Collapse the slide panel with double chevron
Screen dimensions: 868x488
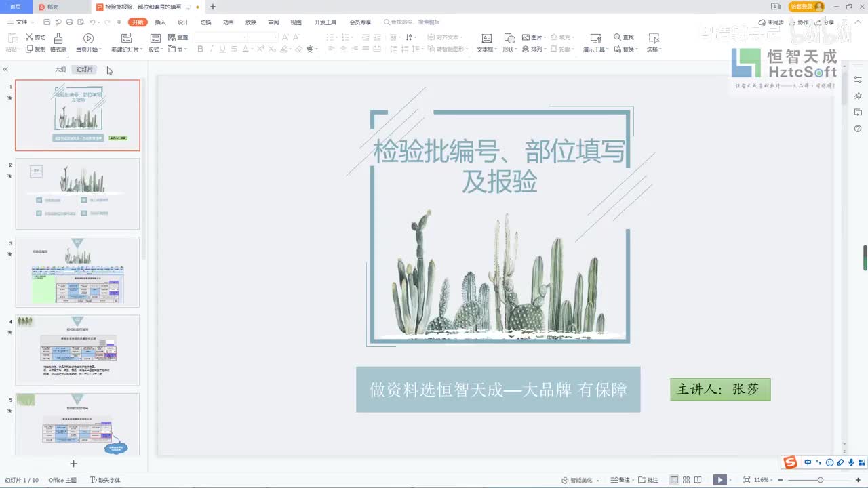pyautogui.click(x=5, y=69)
